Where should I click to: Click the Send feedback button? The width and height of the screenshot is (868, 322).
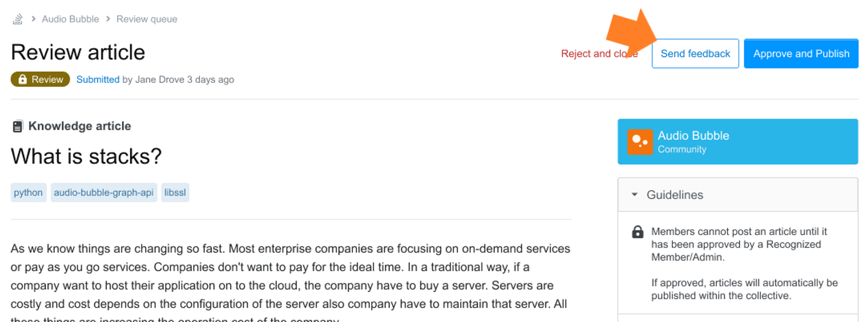(x=695, y=54)
